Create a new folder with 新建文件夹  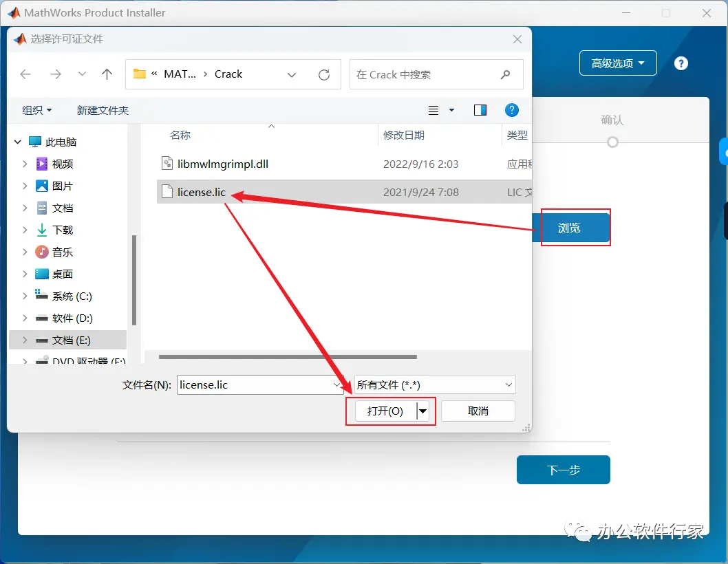(x=103, y=111)
